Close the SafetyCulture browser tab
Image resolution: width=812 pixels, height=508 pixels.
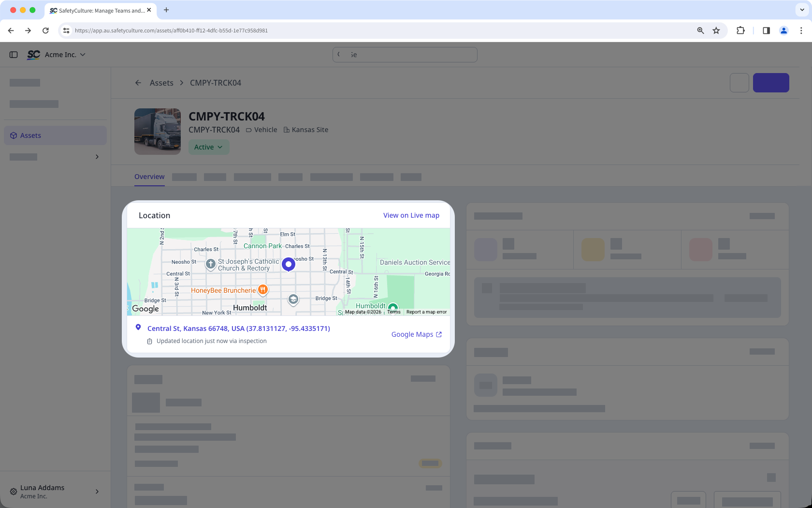[149, 10]
